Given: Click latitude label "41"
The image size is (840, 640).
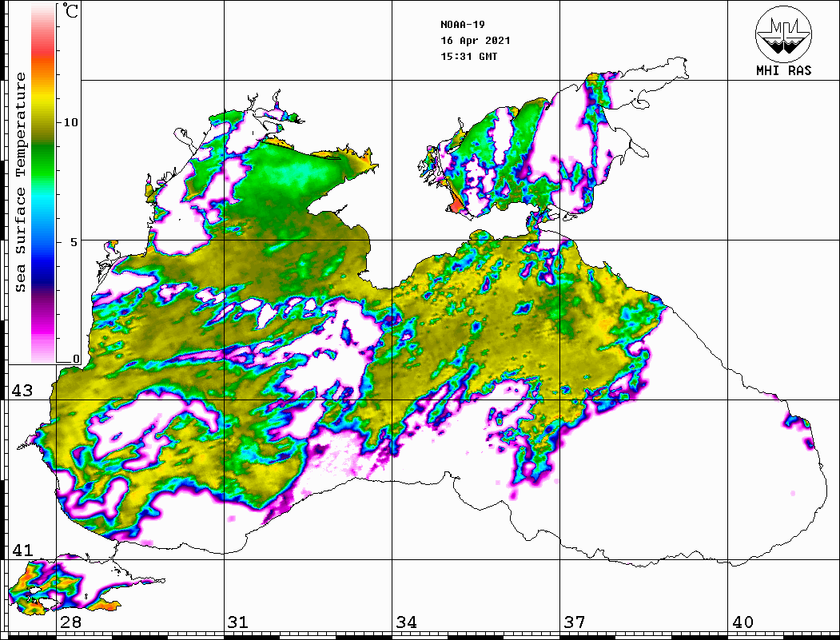Looking at the screenshot, I should pos(22,551).
